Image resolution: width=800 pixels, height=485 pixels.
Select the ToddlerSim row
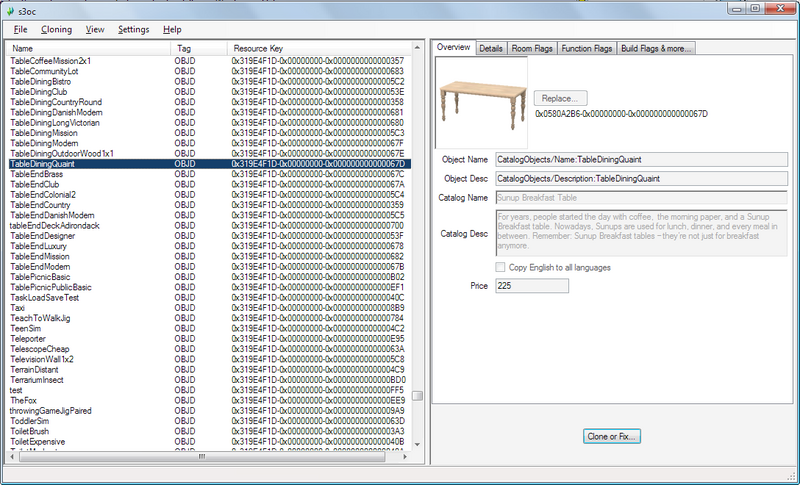click(x=210, y=421)
